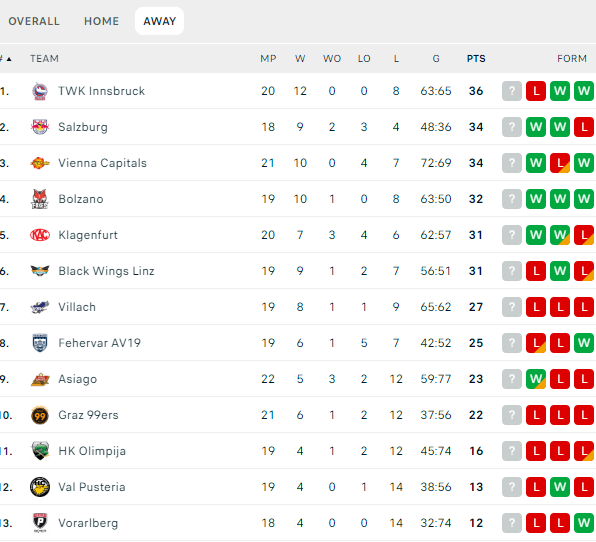Image resolution: width=596 pixels, height=542 pixels.
Task: Switch to the OVERALL standings tab
Action: (x=34, y=21)
